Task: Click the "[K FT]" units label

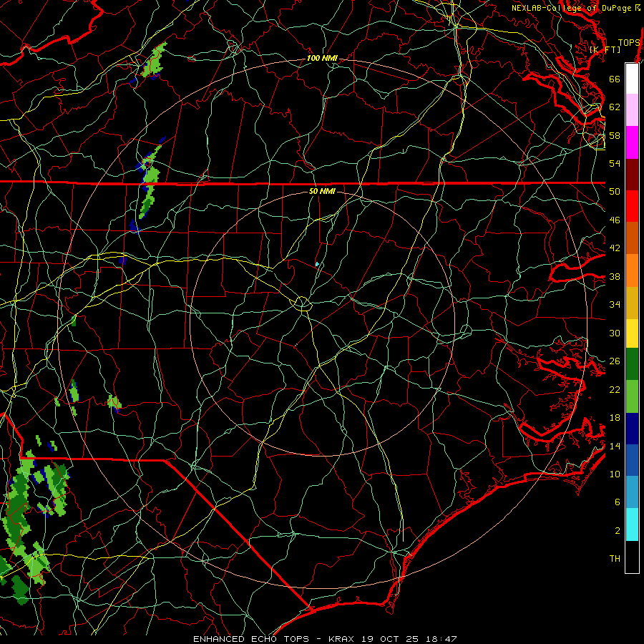Action: [x=605, y=49]
